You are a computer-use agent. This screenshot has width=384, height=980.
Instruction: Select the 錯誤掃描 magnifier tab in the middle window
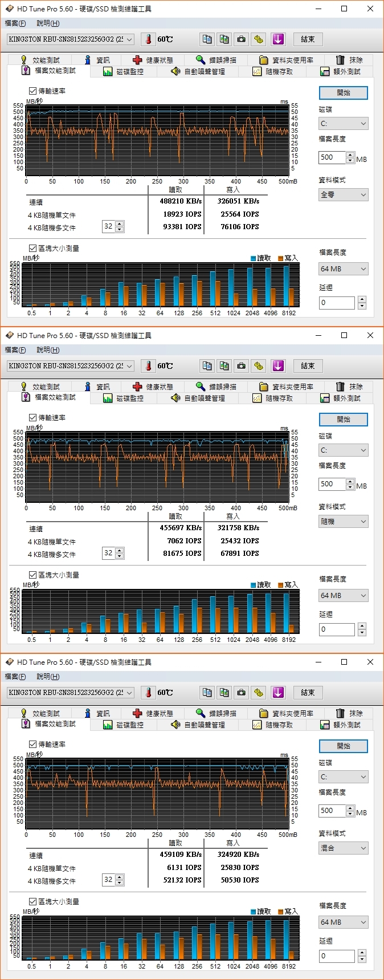click(216, 387)
